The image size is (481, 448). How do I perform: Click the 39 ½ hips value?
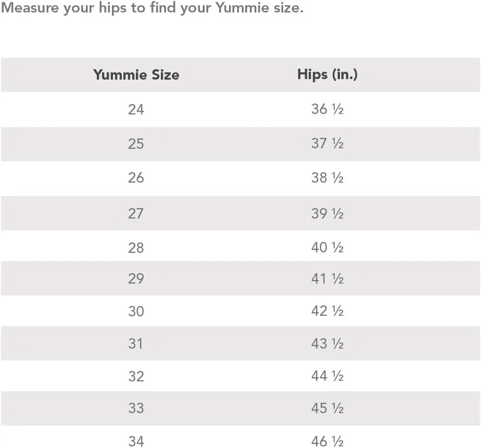tap(327, 213)
